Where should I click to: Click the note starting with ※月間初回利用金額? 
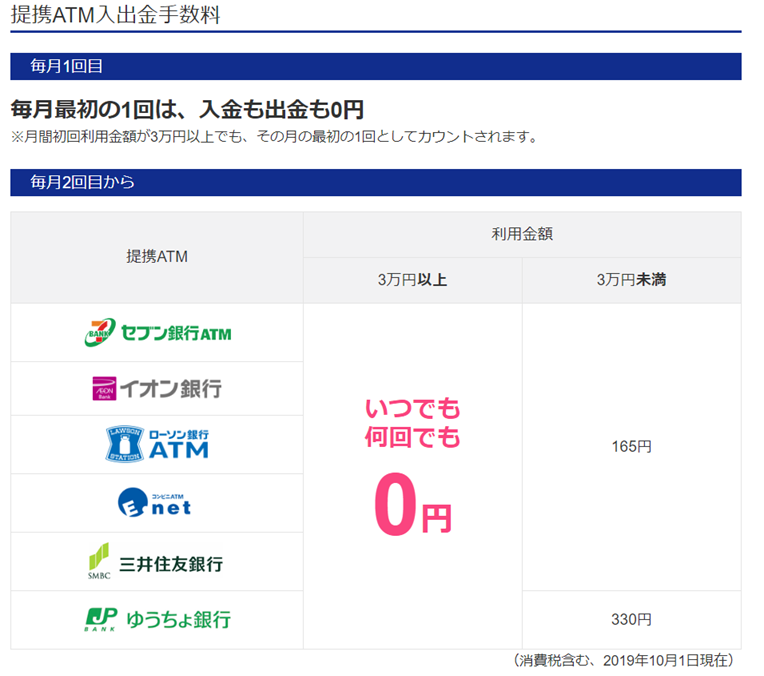[274, 136]
